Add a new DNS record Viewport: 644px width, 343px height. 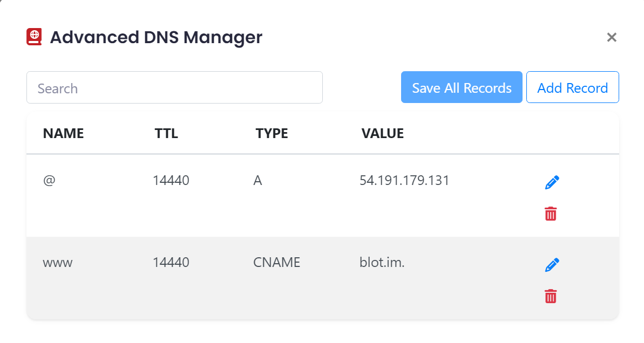pyautogui.click(x=573, y=87)
